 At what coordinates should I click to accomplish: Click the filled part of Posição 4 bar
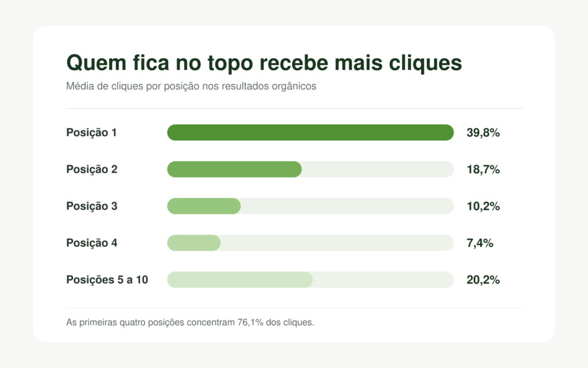pos(194,243)
